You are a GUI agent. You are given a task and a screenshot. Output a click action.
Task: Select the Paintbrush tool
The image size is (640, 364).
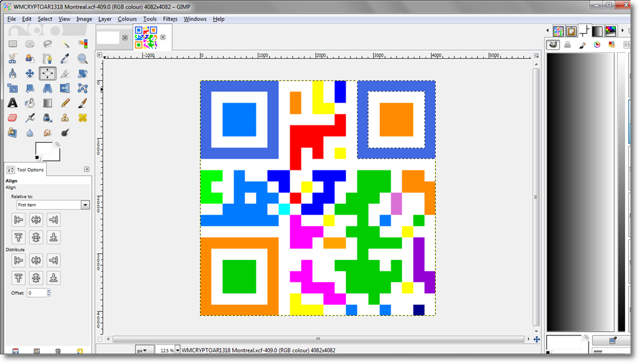tap(83, 103)
